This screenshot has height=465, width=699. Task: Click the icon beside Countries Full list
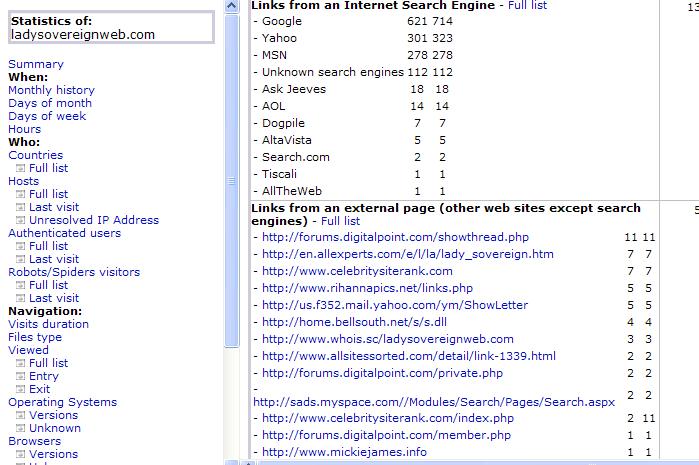click(x=21, y=168)
